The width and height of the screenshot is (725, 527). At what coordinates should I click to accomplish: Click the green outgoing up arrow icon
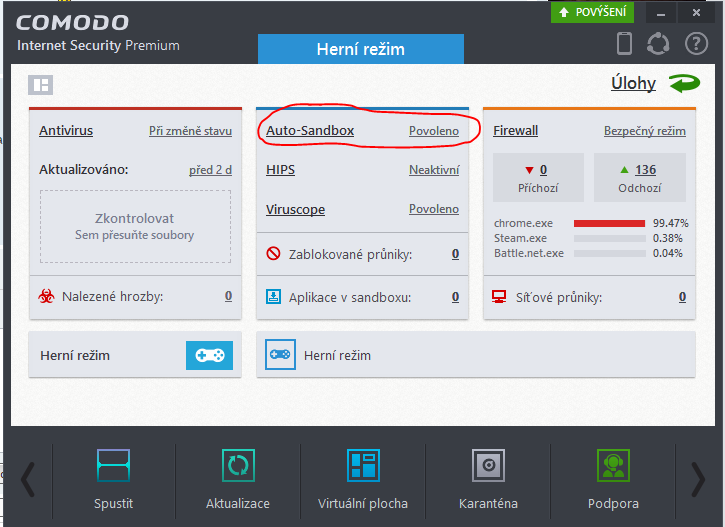pyautogui.click(x=624, y=170)
